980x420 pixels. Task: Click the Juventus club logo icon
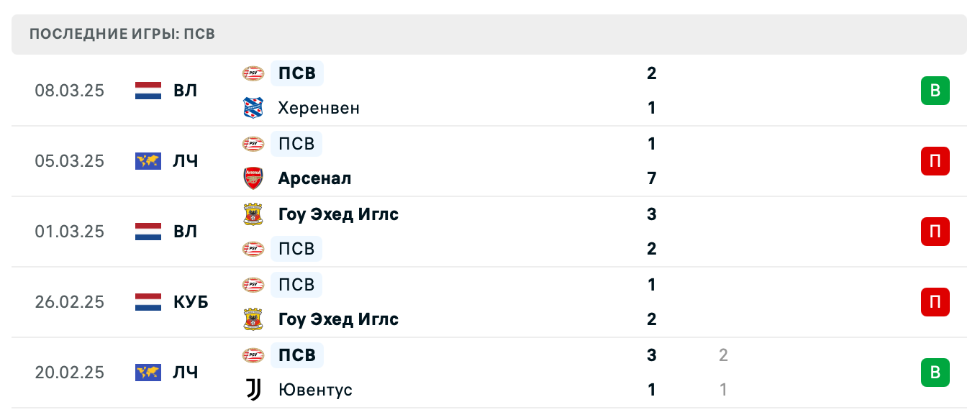click(253, 390)
